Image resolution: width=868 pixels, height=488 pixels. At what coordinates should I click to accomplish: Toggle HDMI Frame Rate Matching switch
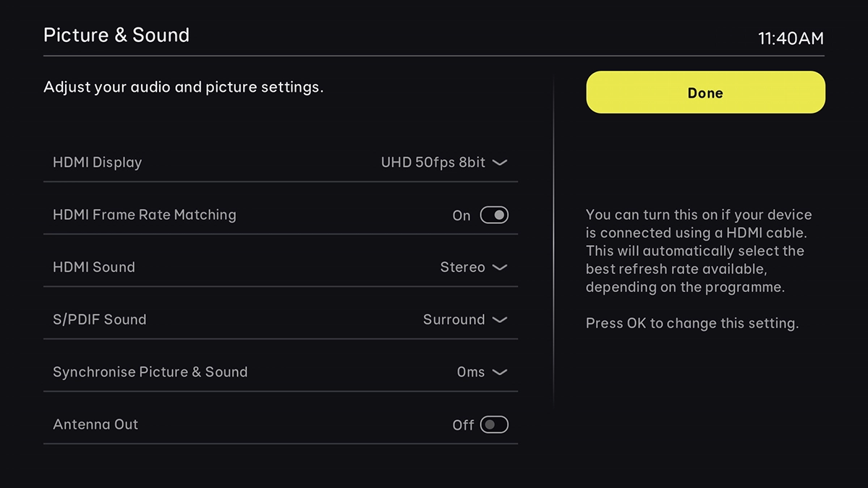[x=495, y=215]
